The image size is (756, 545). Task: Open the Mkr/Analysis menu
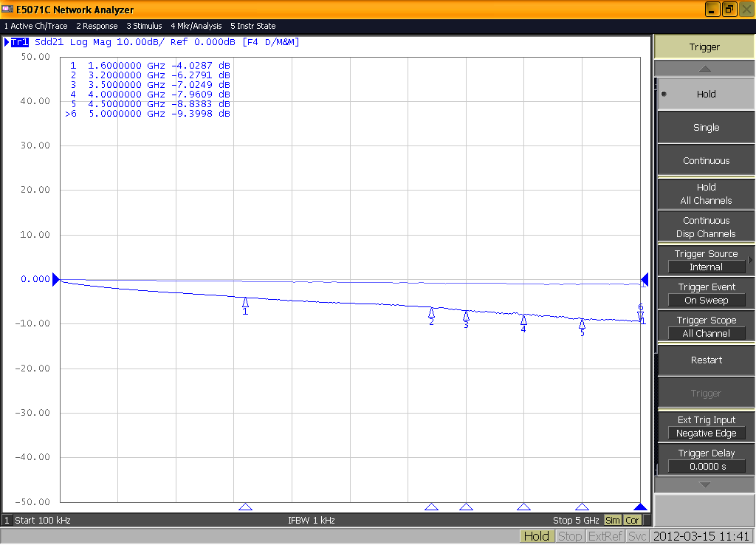click(196, 26)
